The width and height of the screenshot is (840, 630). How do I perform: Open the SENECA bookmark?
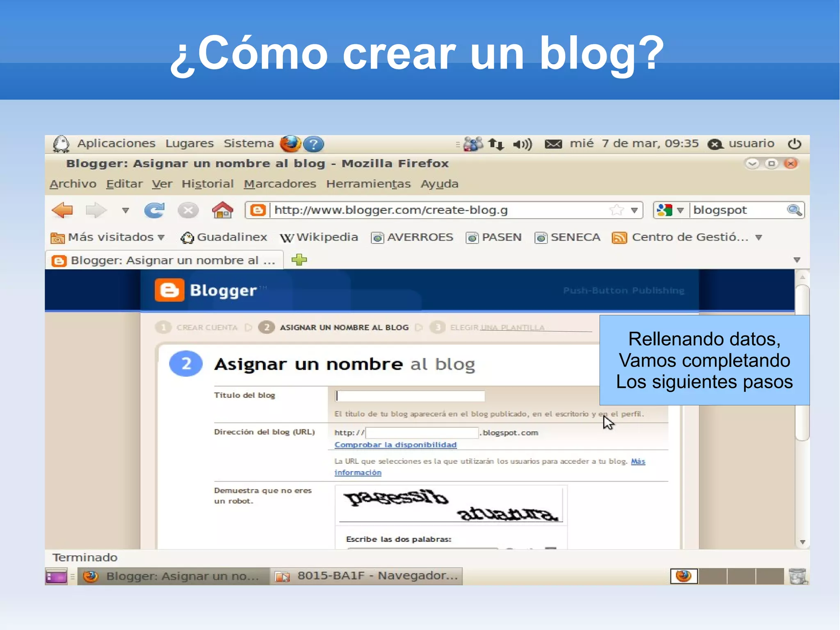pos(568,237)
